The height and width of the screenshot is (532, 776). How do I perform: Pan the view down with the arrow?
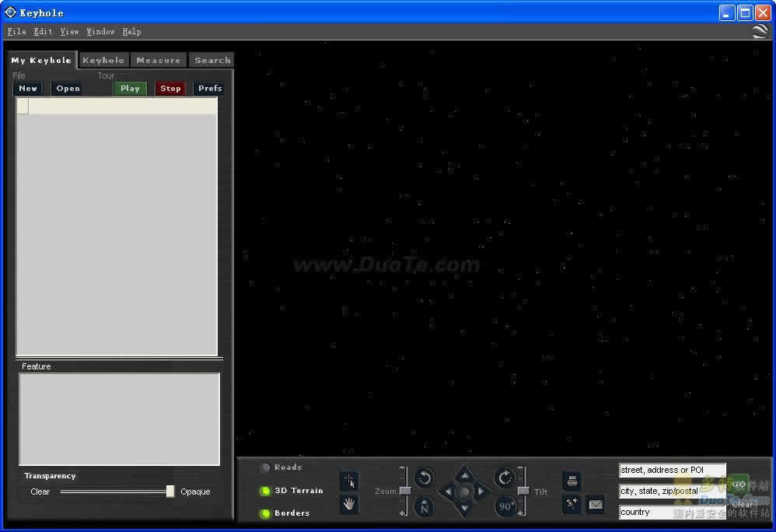pyautogui.click(x=464, y=508)
